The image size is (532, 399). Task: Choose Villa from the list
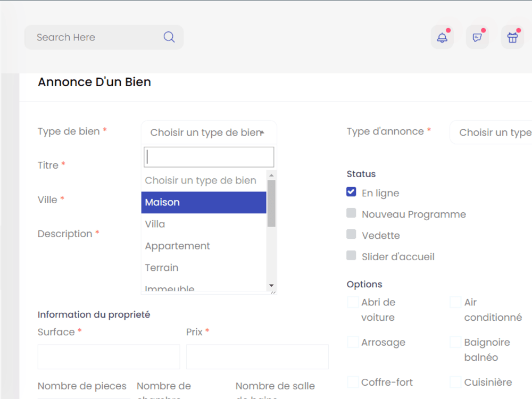tap(204, 225)
